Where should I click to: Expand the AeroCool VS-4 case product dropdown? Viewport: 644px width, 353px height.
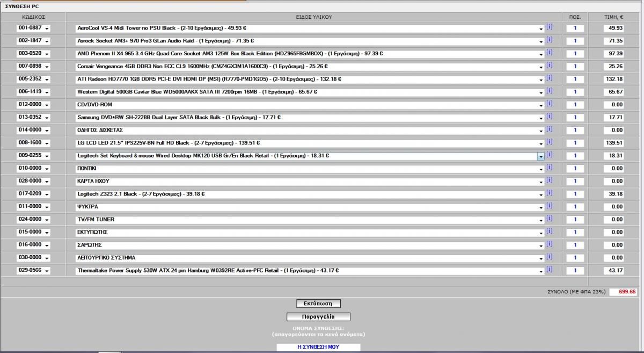pyautogui.click(x=541, y=28)
